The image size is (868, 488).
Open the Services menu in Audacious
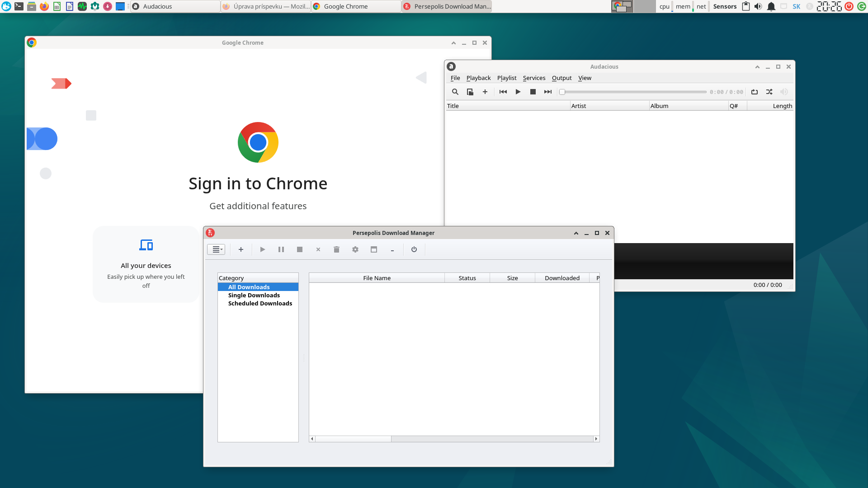[534, 78]
